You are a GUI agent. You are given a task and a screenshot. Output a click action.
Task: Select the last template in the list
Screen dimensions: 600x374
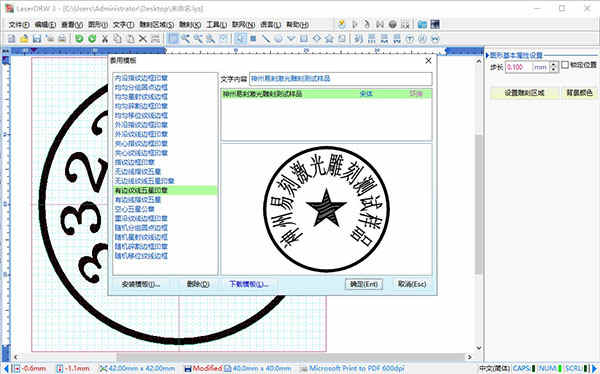point(141,256)
